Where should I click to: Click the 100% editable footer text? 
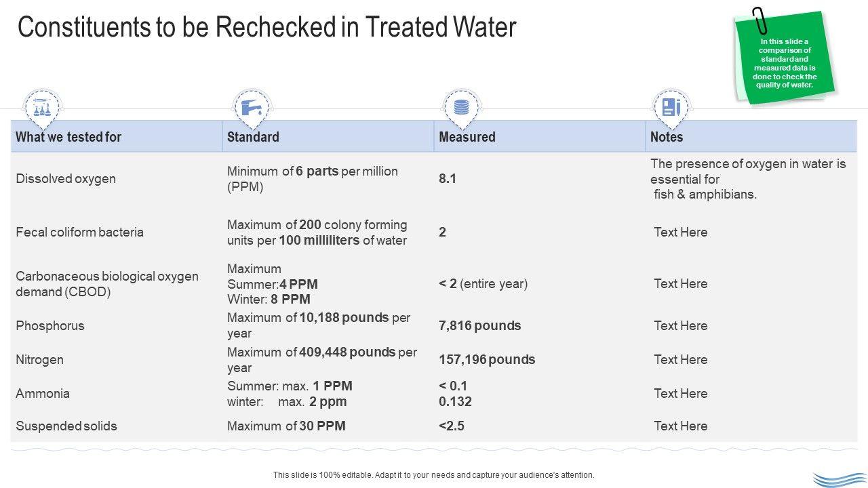(x=433, y=475)
